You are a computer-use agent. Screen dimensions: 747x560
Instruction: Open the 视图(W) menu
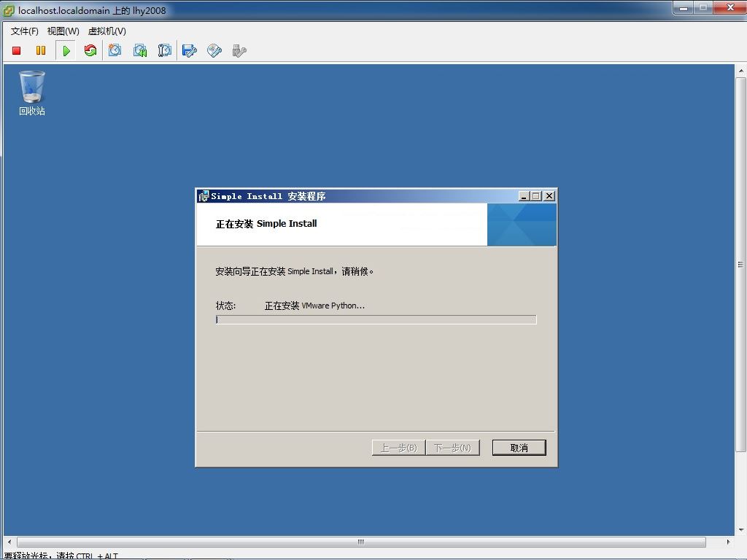coord(63,31)
